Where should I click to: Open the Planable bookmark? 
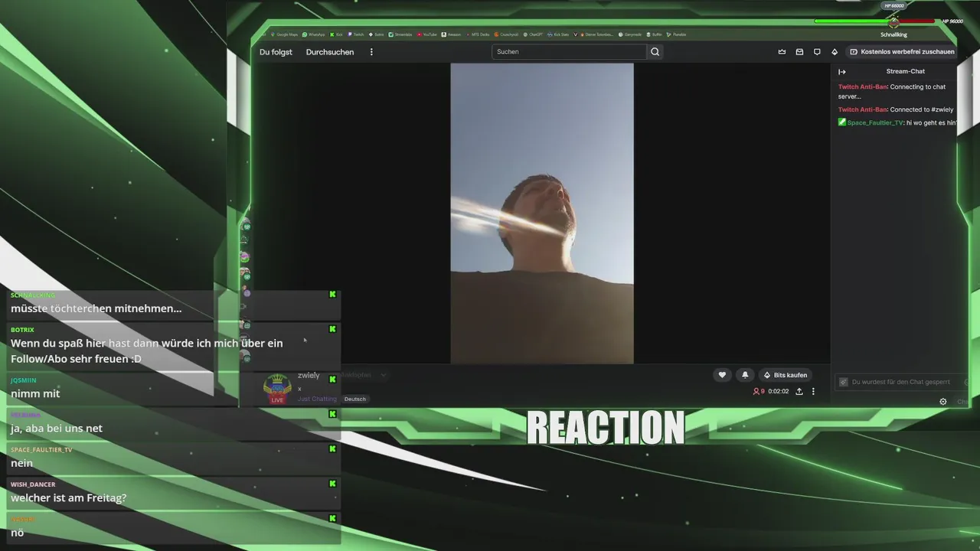tap(676, 34)
